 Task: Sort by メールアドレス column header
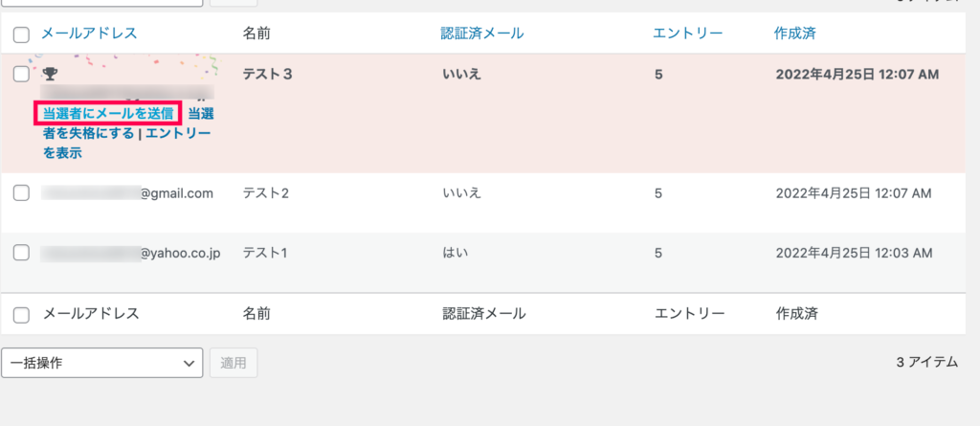coord(89,34)
